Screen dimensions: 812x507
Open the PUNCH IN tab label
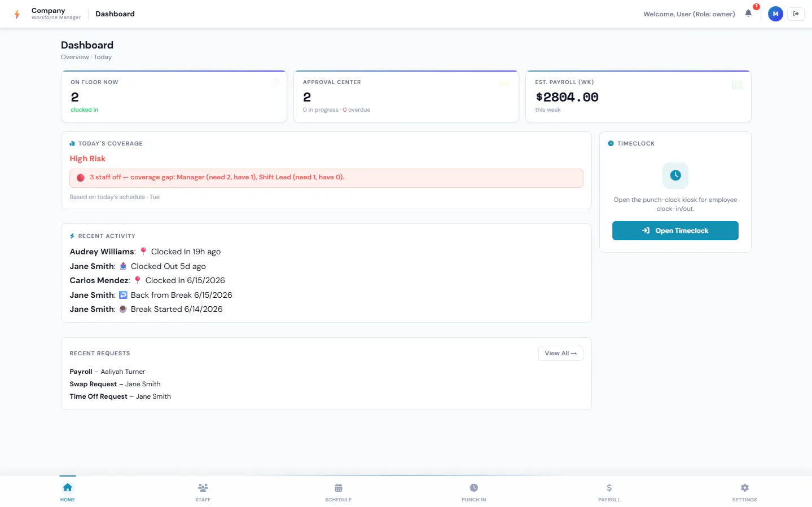(474, 500)
